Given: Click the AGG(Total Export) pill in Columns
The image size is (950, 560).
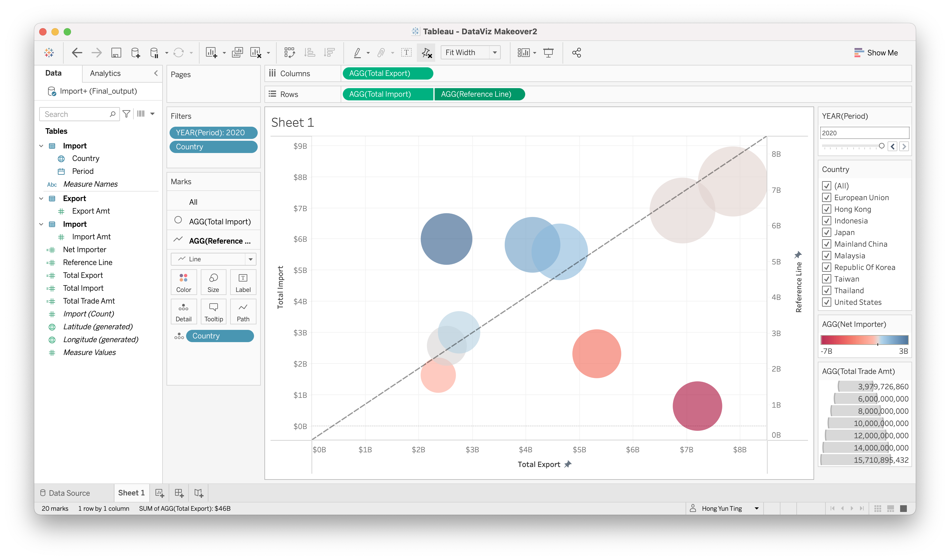Looking at the screenshot, I should pyautogui.click(x=387, y=73).
